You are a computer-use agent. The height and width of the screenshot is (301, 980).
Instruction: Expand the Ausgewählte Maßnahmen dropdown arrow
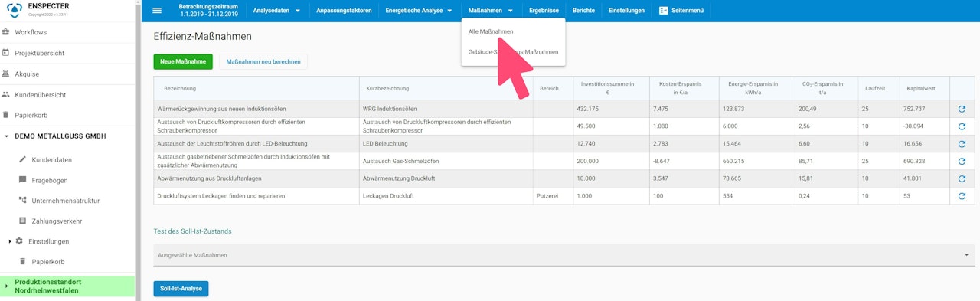(966, 255)
